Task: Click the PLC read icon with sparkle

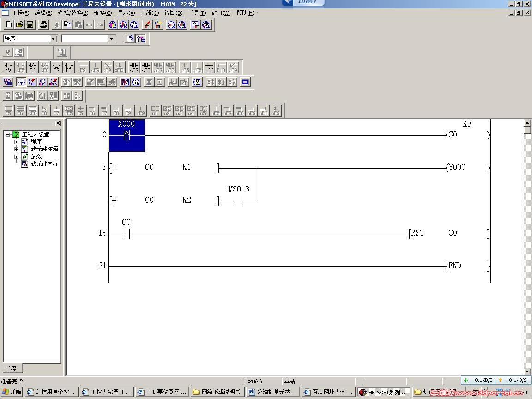Action: pos(157,25)
